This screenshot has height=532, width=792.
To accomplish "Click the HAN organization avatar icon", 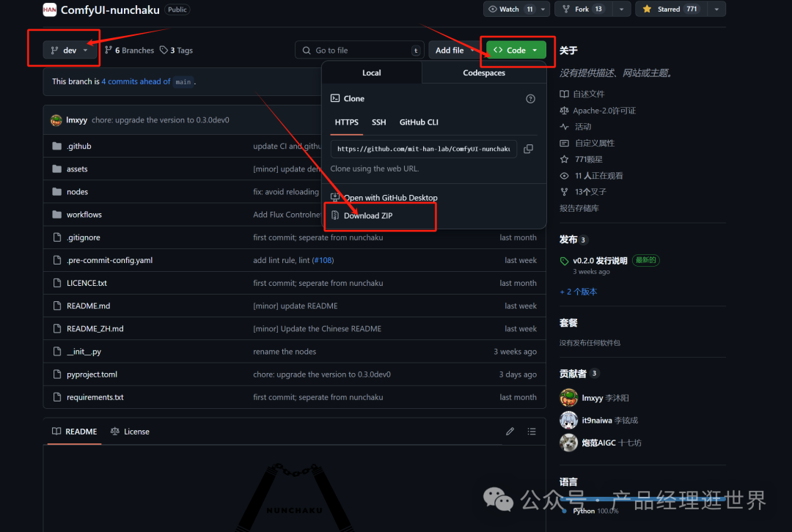I will 50,10.
